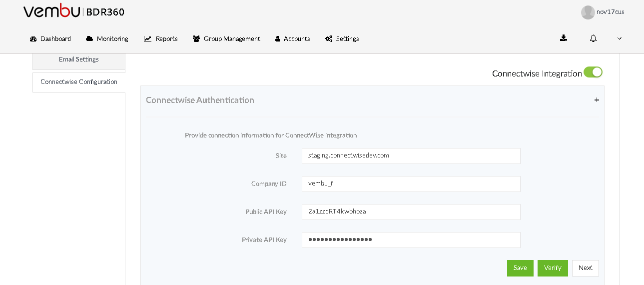
Task: Open the Accounts menu
Action: (293, 38)
